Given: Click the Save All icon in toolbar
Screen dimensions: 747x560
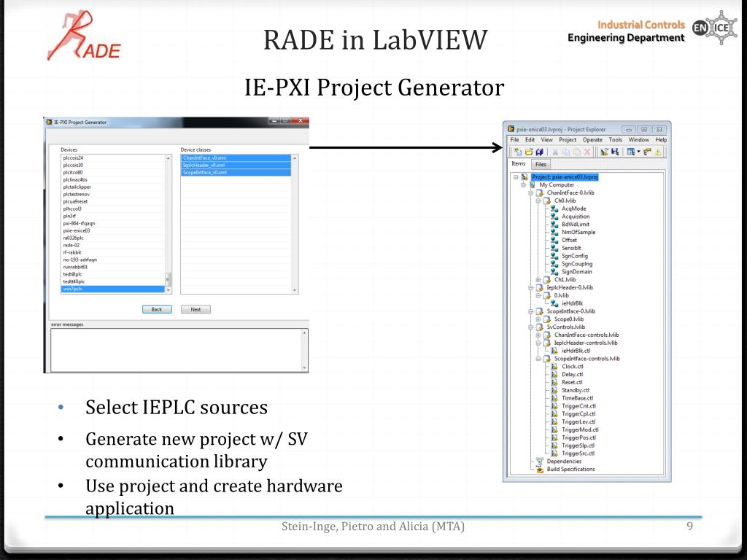Looking at the screenshot, I should (540, 152).
